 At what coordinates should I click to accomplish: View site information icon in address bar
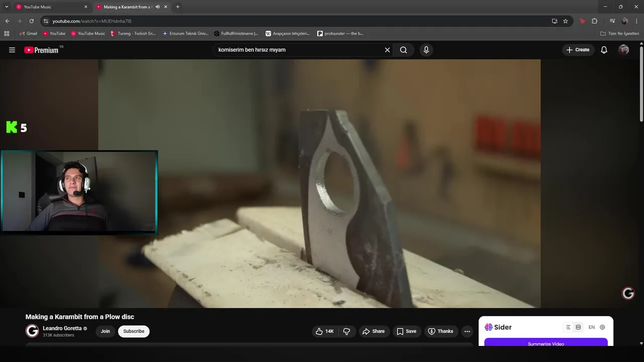(46, 21)
